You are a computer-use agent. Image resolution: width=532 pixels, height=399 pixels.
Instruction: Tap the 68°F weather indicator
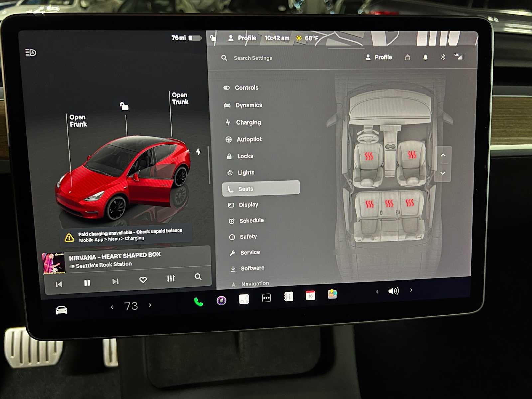click(307, 38)
